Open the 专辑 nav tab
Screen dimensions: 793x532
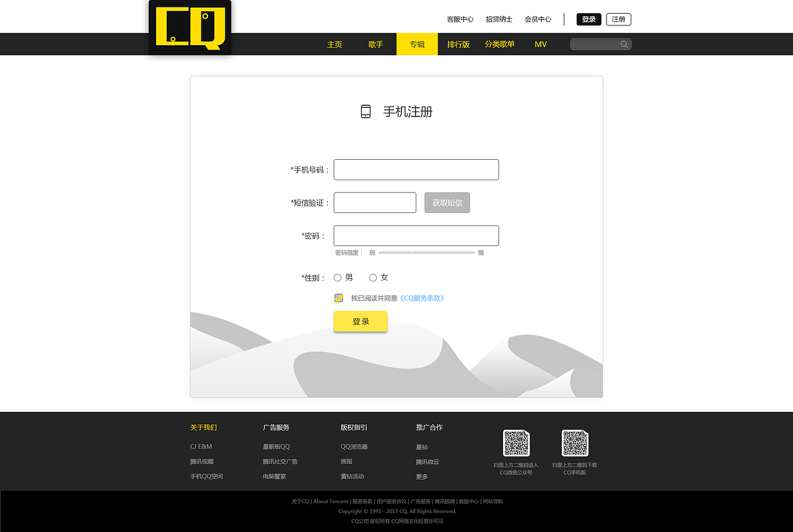(x=417, y=44)
